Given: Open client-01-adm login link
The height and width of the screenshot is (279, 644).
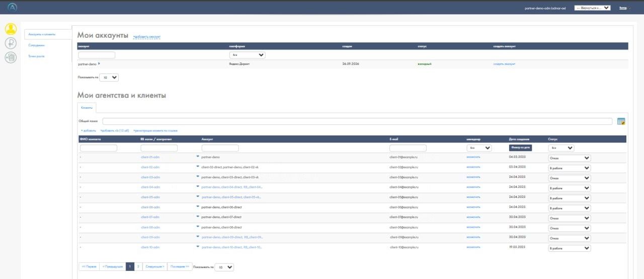Looking at the screenshot, I should [150, 157].
